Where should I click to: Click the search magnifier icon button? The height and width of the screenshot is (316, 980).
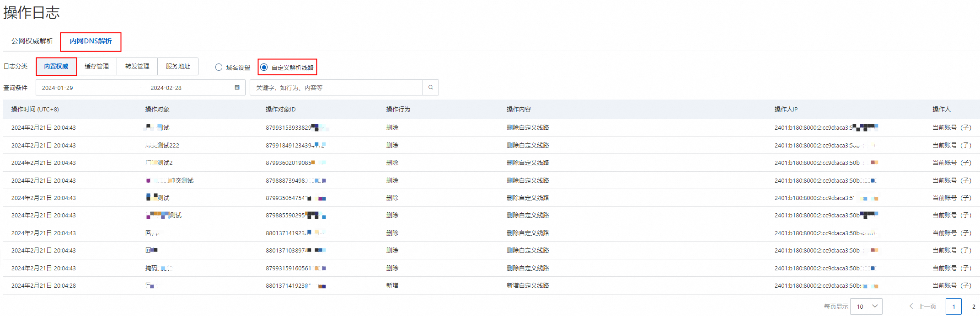click(x=430, y=88)
